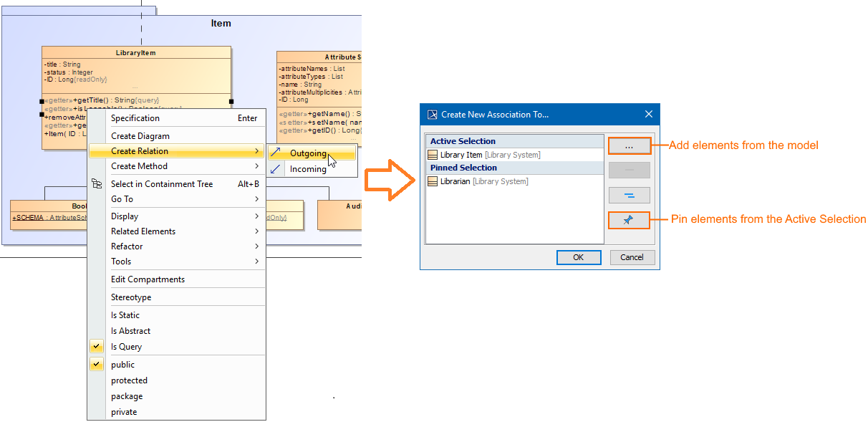Image resolution: width=868 pixels, height=422 pixels.
Task: Select Library Item in Active Selection
Action: (516, 155)
